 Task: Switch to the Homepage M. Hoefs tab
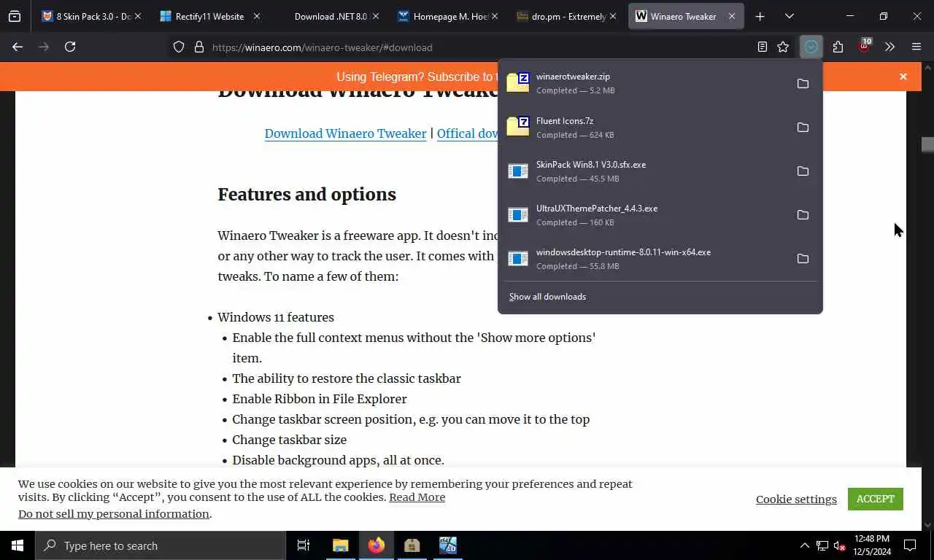(x=449, y=16)
